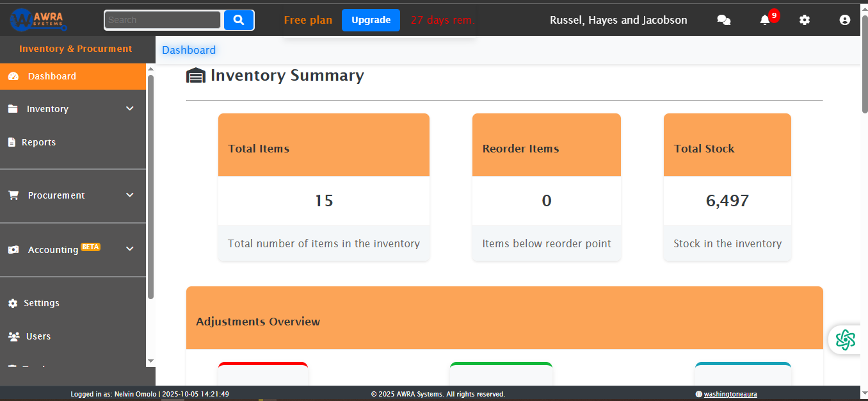Open the chat messages icon
Viewport: 868px width, 401px height.
point(723,20)
